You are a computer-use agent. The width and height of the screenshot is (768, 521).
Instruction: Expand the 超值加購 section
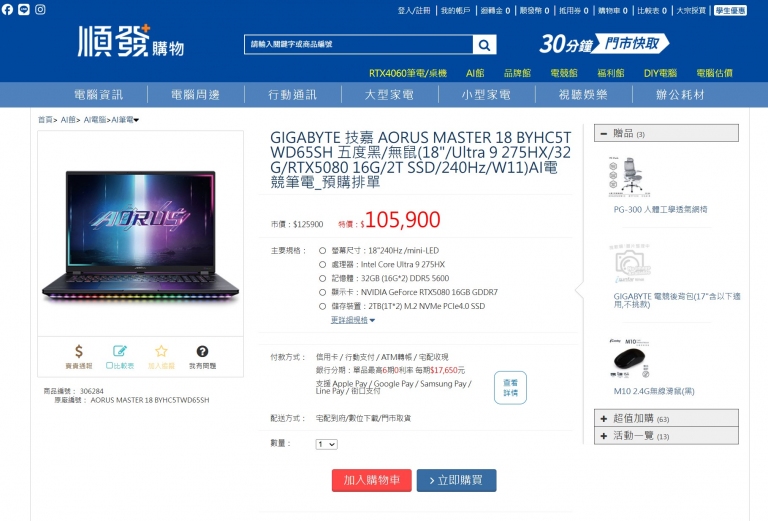[666, 418]
